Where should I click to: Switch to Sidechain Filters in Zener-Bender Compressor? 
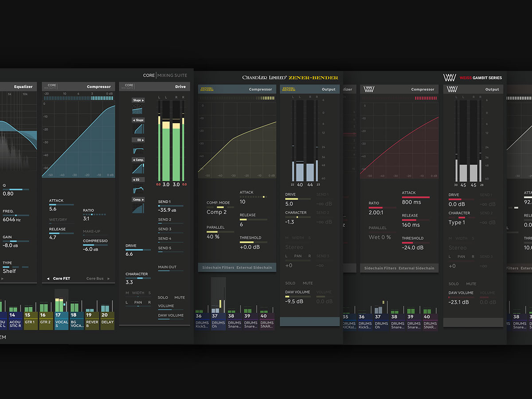click(218, 268)
